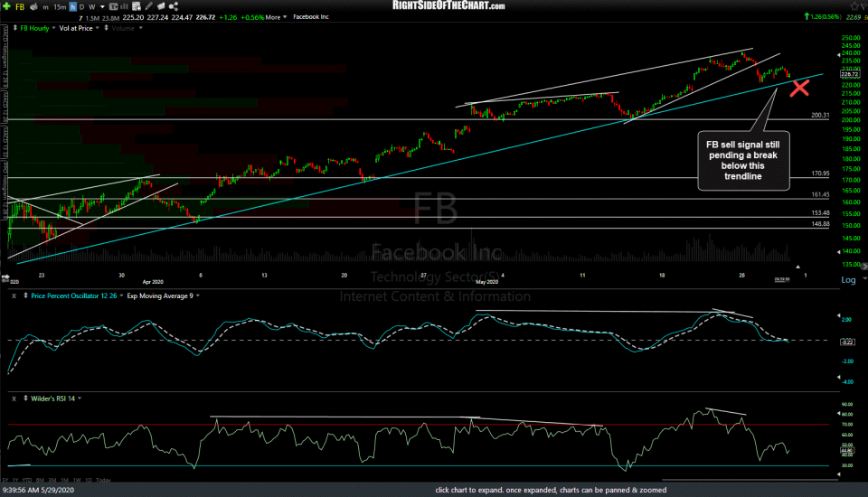Close the Price Percent Oscillator pane with X
The height and width of the screenshot is (497, 868).
[x=14, y=296]
